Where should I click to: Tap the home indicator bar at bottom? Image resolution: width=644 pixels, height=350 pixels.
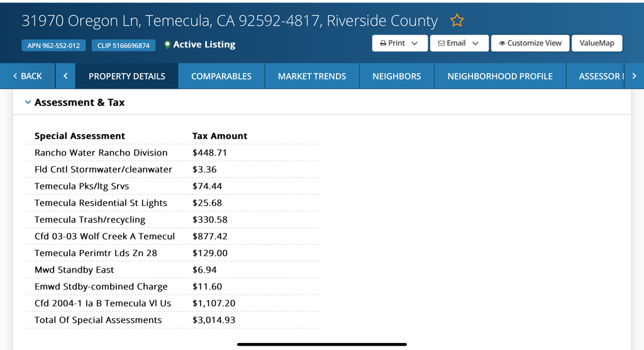pyautogui.click(x=322, y=344)
